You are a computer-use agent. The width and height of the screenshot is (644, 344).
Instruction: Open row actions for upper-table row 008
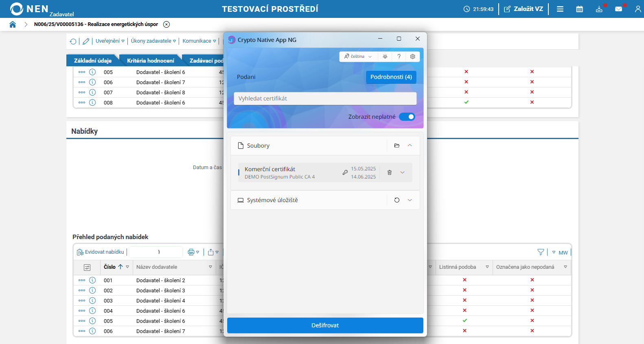point(82,102)
